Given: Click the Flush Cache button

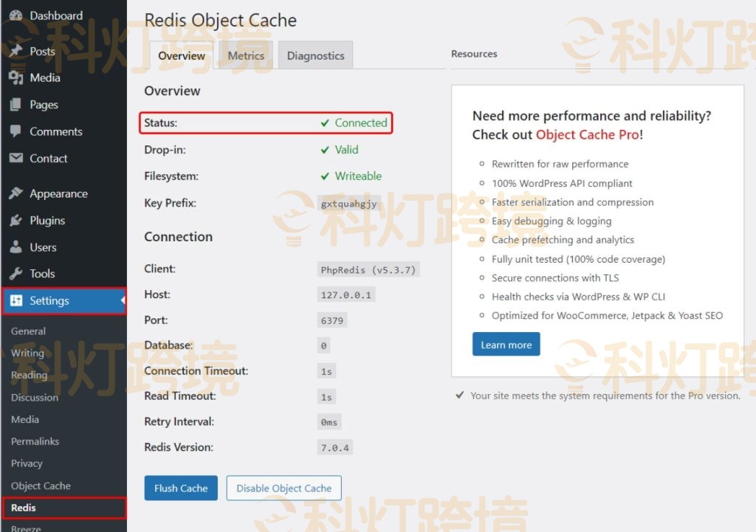Looking at the screenshot, I should pos(180,488).
